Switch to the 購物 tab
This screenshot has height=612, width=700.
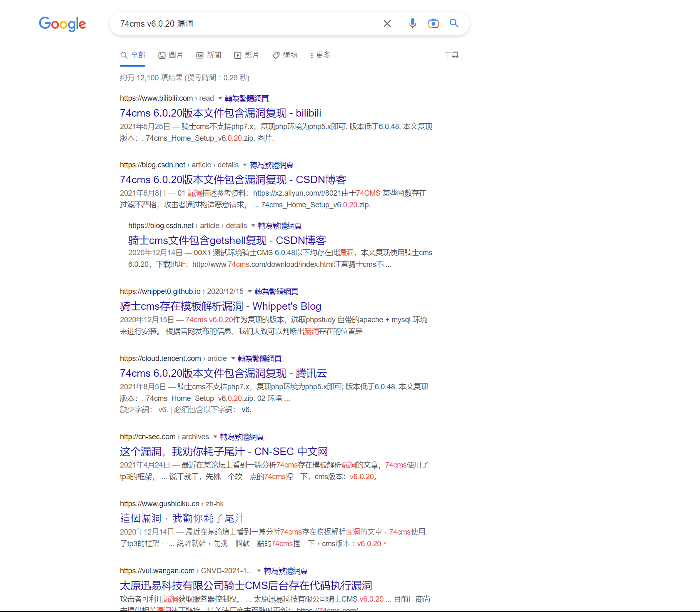(285, 55)
